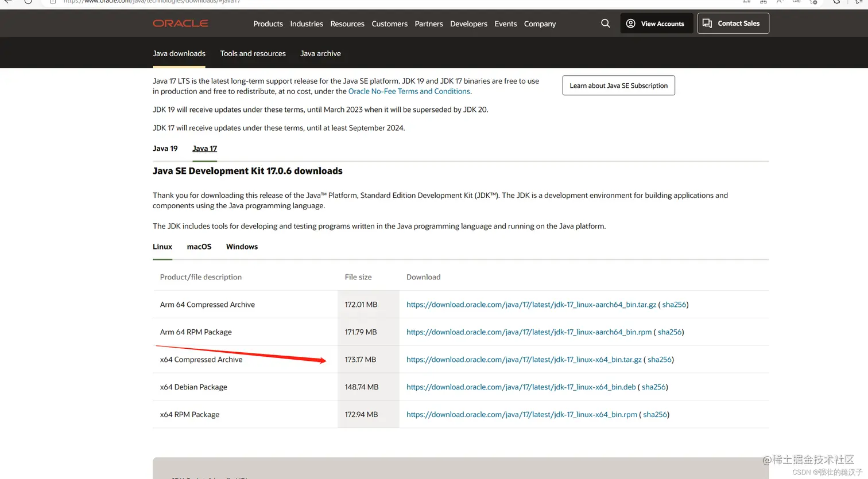Download the linux-x64_bin.tar.gz link
This screenshot has width=868, height=479.
[x=524, y=360]
